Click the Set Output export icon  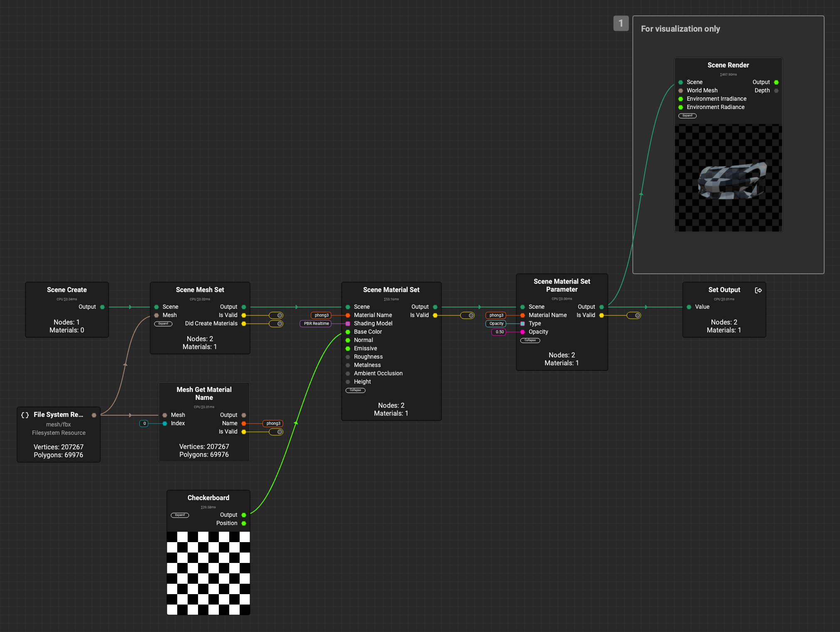tap(758, 290)
